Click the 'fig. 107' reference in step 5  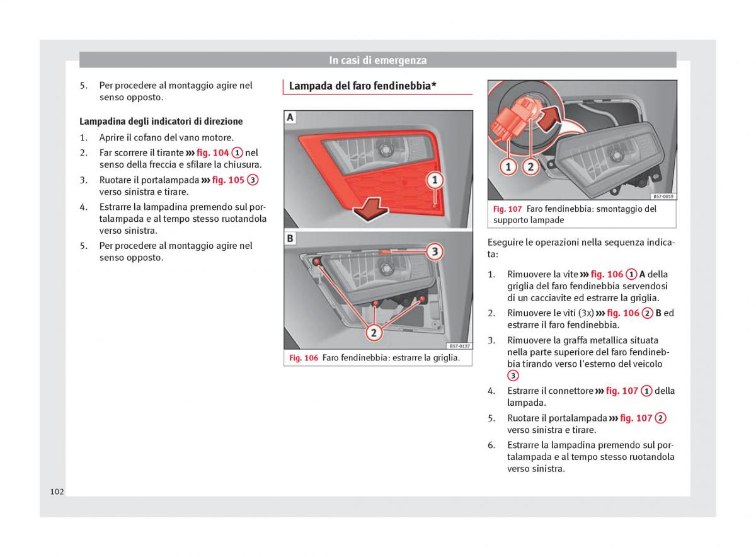coord(636,418)
